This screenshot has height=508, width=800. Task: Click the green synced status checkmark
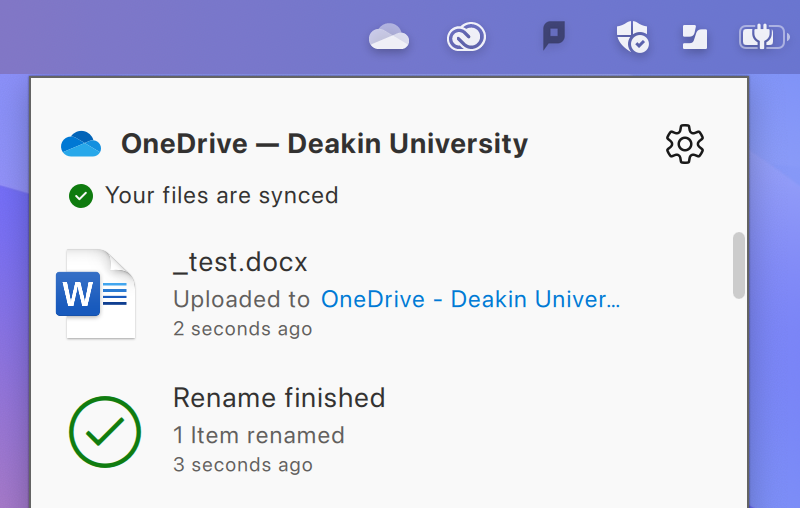81,195
